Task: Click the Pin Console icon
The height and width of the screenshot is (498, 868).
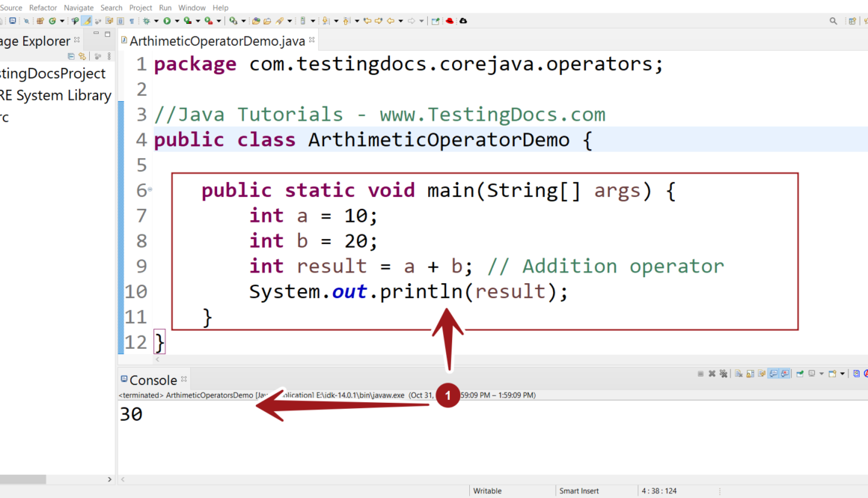Action: click(x=800, y=374)
